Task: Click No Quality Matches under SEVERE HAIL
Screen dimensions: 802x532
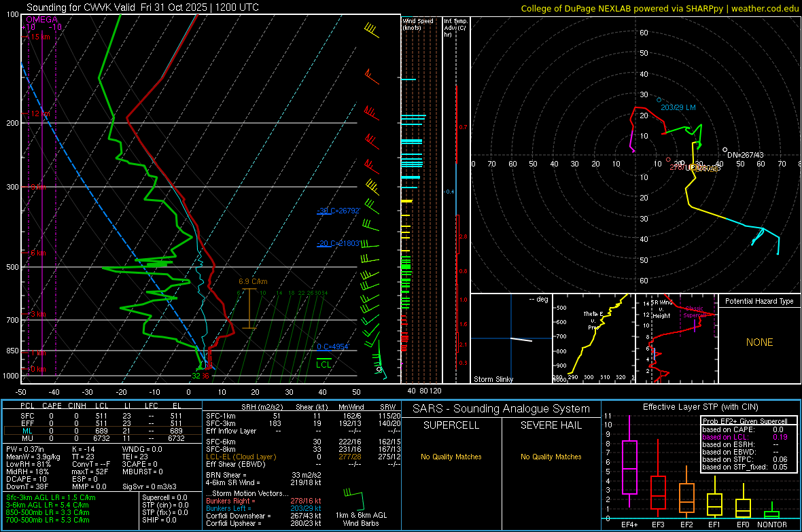Action: coord(551,457)
